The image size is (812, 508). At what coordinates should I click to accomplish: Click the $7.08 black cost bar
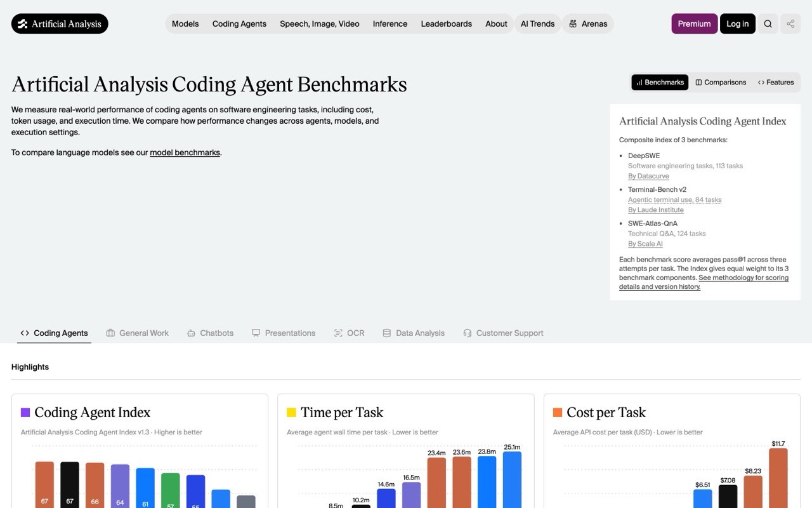tap(728, 497)
